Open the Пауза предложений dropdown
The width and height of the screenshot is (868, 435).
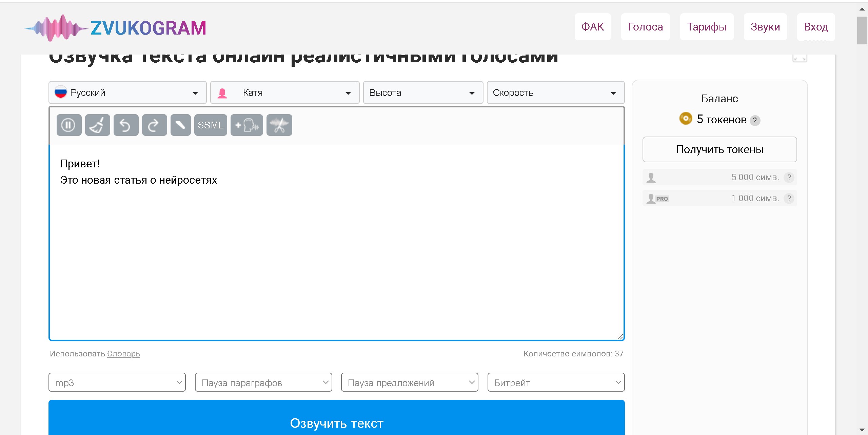(410, 382)
